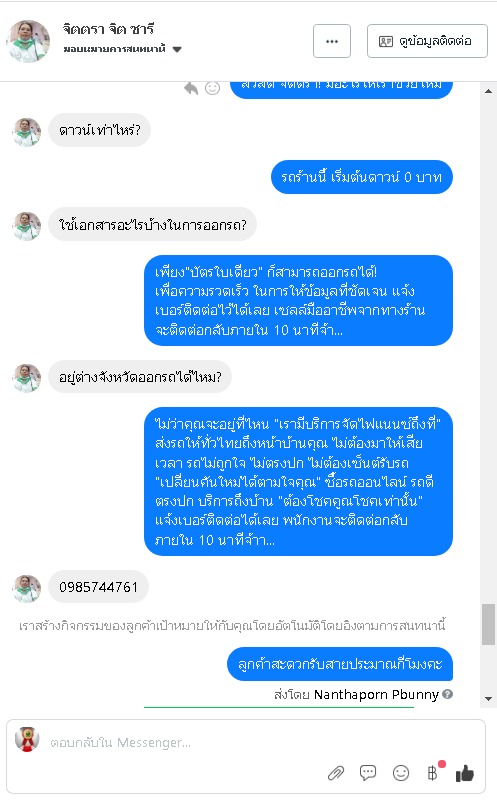Image resolution: width=497 pixels, height=801 pixels.
Task: Open saved replies speech bubble icon
Action: point(368,773)
